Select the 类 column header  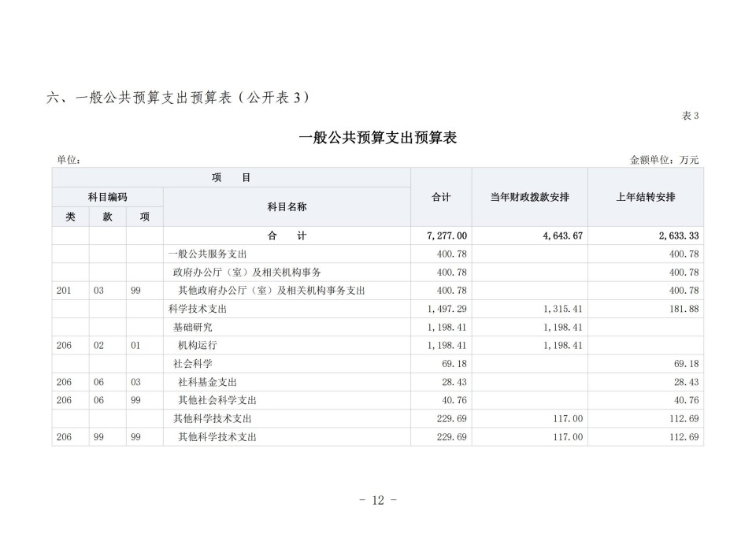[x=70, y=217]
